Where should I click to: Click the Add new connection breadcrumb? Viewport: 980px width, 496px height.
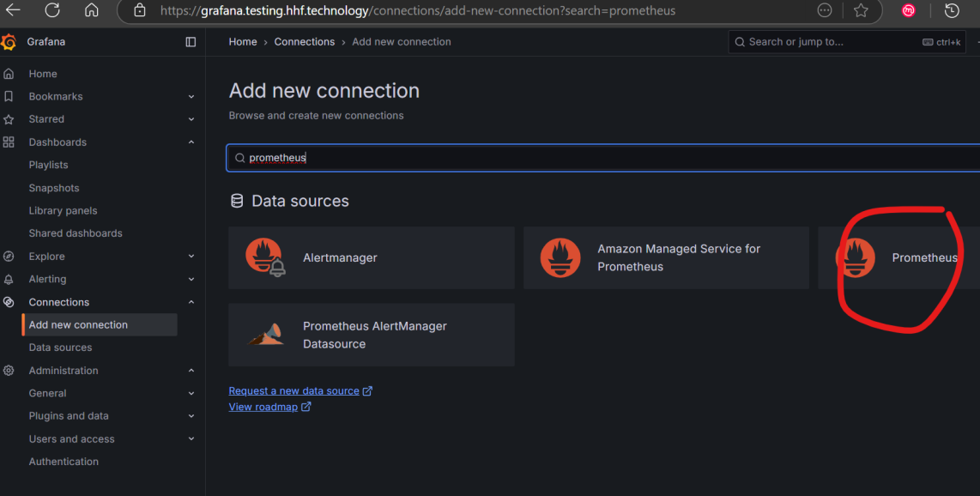click(x=402, y=42)
